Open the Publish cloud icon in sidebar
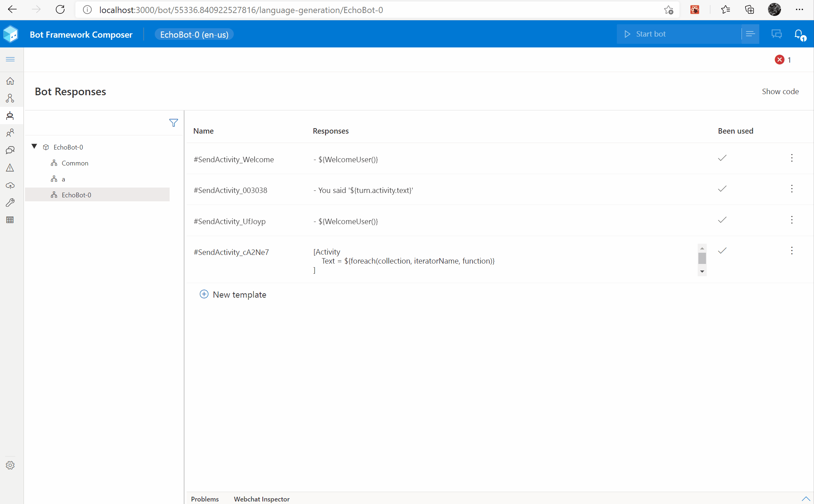 tap(10, 185)
